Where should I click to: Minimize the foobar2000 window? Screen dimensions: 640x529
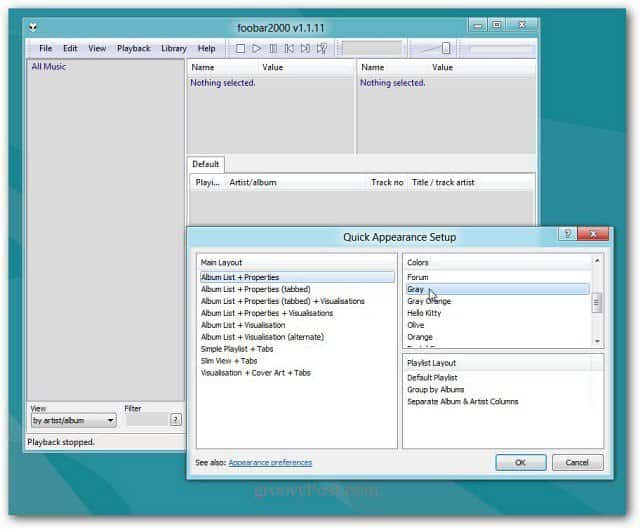[x=477, y=25]
